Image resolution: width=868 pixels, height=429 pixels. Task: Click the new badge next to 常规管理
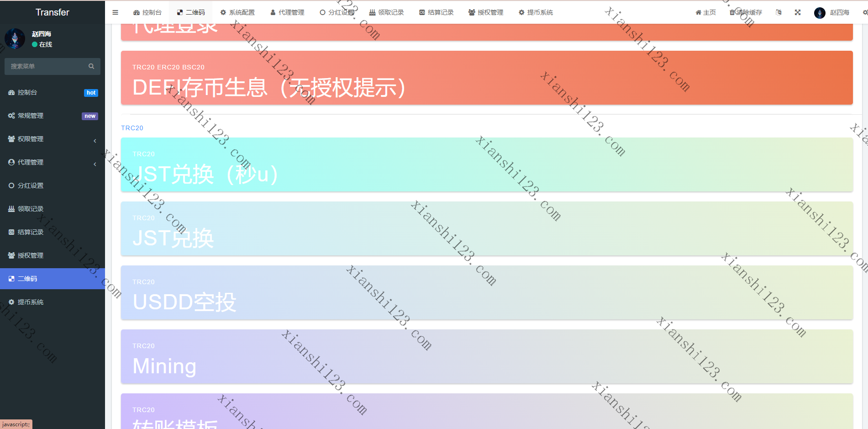90,116
